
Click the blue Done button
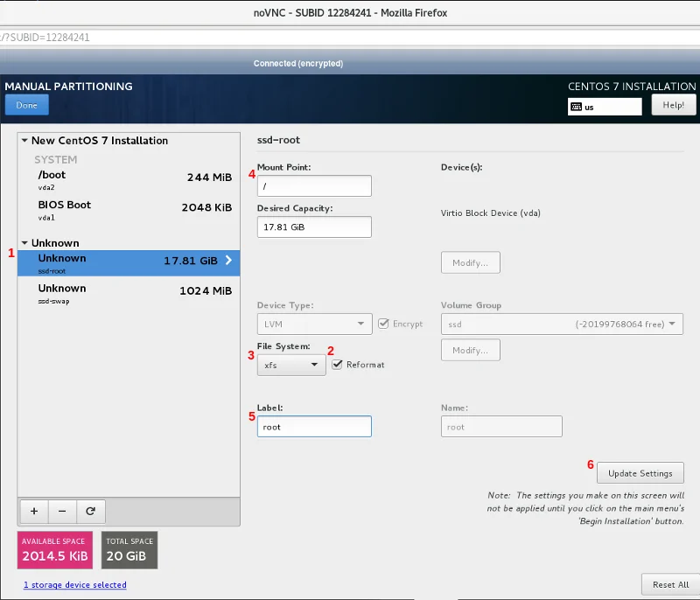click(x=26, y=105)
